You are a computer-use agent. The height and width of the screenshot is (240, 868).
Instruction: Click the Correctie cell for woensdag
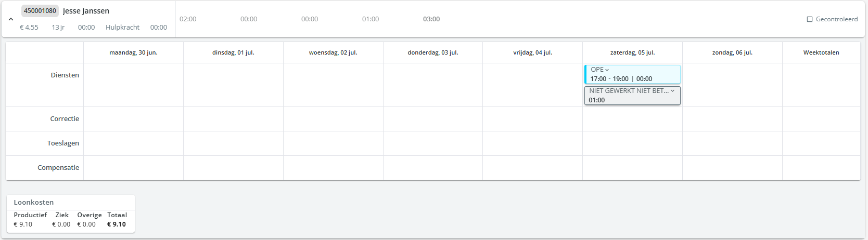(x=333, y=119)
